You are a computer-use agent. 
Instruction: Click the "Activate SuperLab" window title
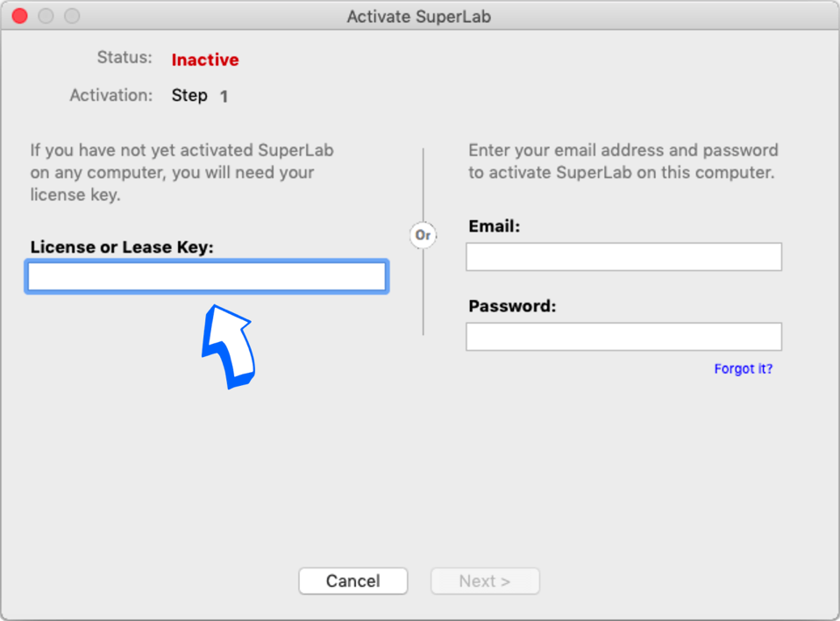(x=419, y=17)
